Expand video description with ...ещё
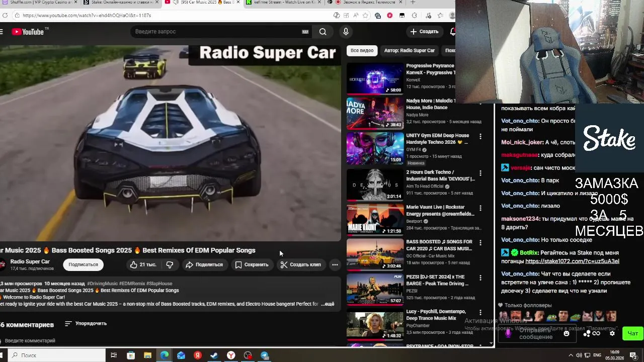 [328, 304]
